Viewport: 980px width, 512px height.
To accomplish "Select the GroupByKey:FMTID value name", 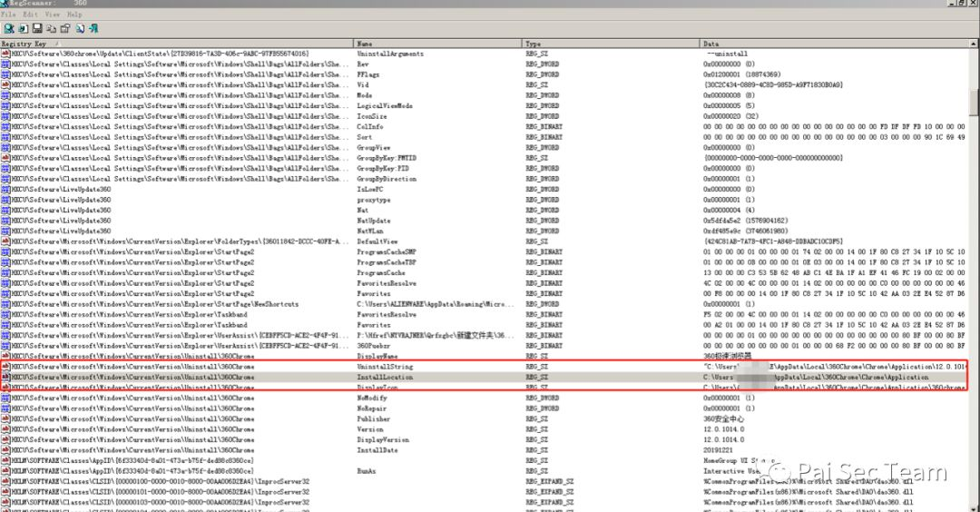I will pos(387,158).
